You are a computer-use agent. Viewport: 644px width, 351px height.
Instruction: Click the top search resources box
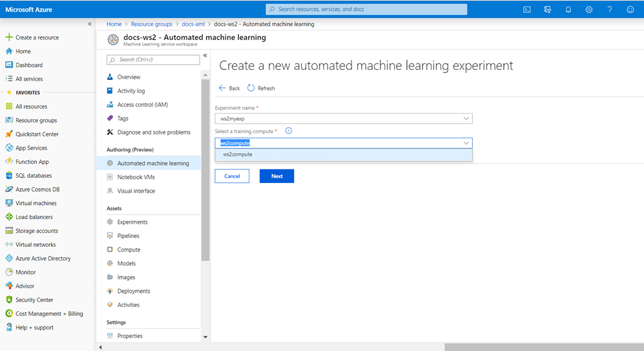[x=366, y=9]
